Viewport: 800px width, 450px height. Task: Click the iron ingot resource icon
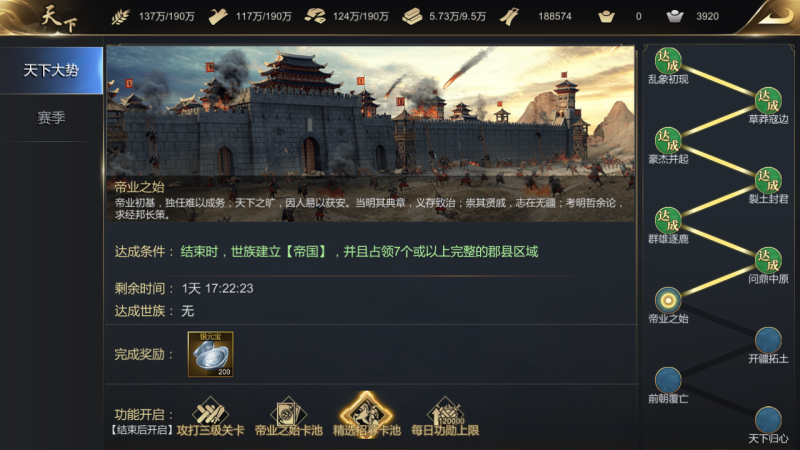[412, 17]
